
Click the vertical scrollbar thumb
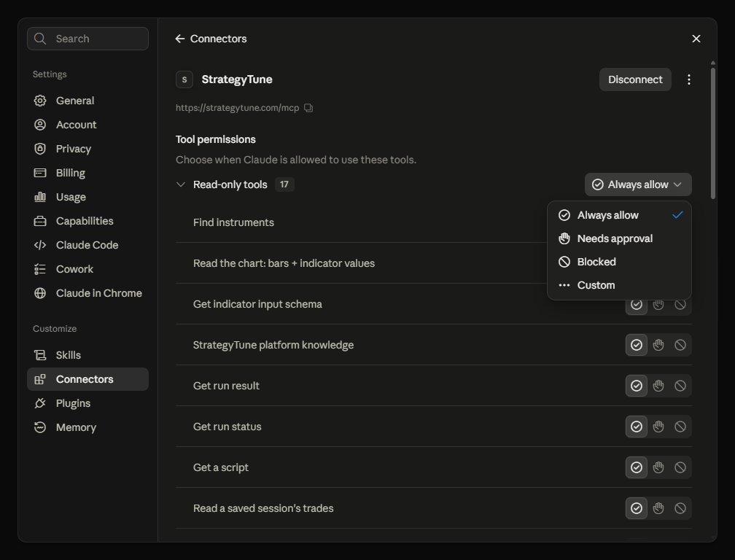tap(713, 133)
